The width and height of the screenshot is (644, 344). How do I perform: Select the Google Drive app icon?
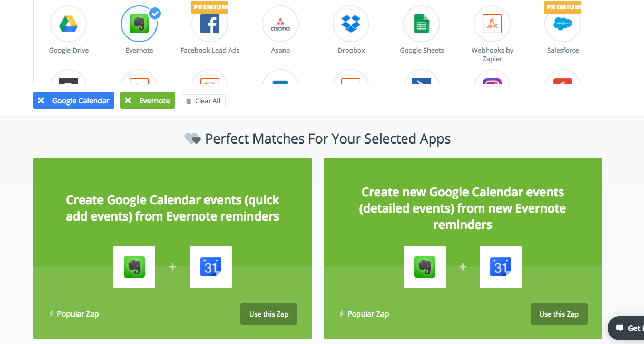pyautogui.click(x=69, y=24)
